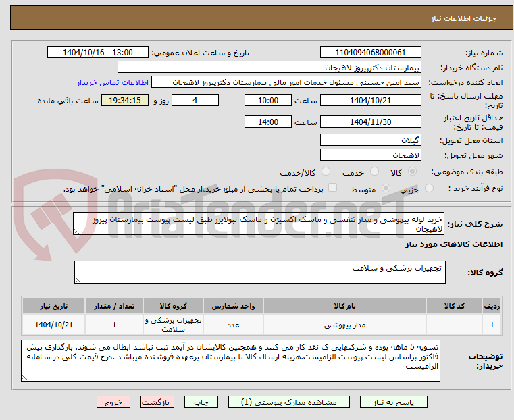
Task: Click the چاپ print button
Action: tap(201, 402)
